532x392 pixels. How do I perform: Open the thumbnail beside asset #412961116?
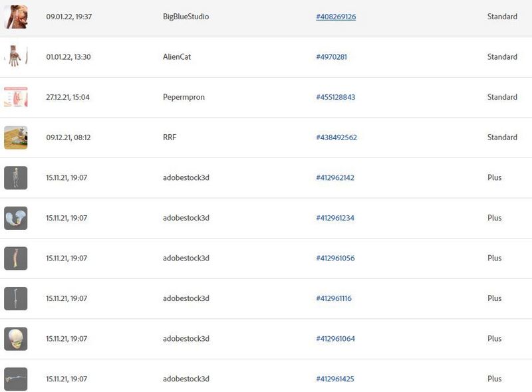[x=15, y=298]
